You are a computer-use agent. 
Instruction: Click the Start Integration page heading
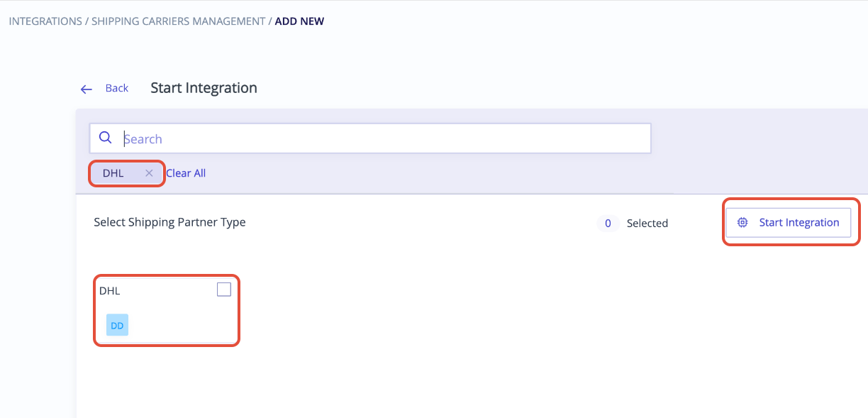[x=204, y=88]
